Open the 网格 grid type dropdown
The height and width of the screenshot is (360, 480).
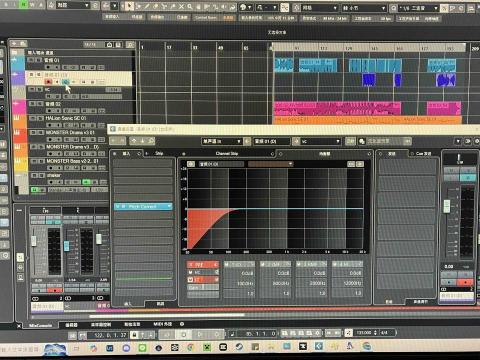pyautogui.click(x=320, y=8)
